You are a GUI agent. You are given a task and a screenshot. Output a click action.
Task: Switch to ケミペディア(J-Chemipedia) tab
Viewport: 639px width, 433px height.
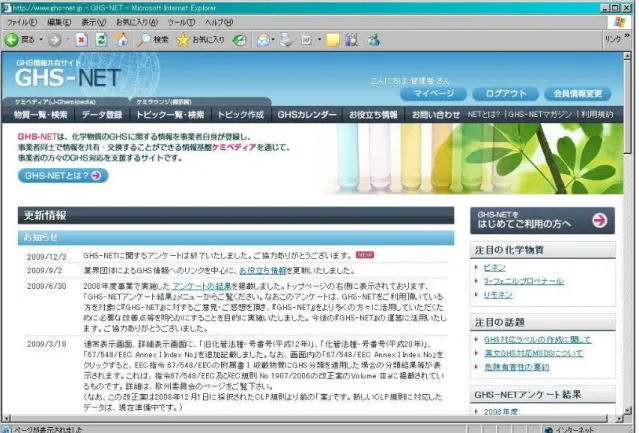(65, 102)
